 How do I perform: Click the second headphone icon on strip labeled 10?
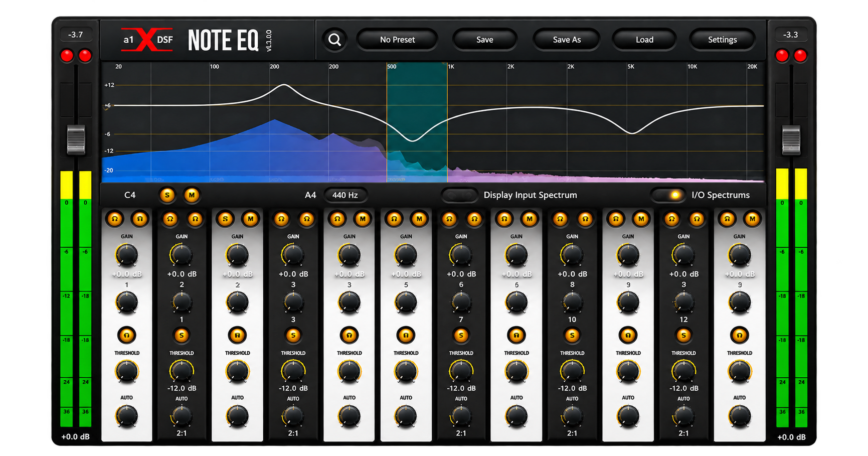coord(585,219)
